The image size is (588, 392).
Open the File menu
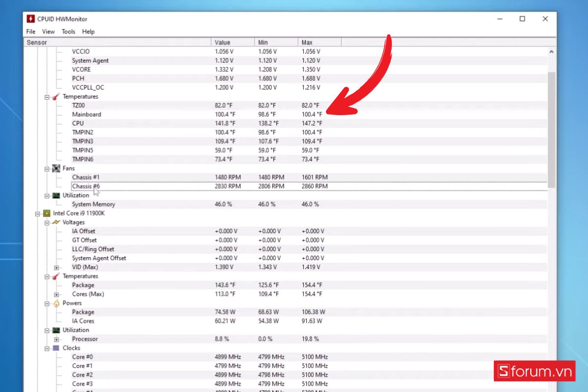[x=31, y=32]
